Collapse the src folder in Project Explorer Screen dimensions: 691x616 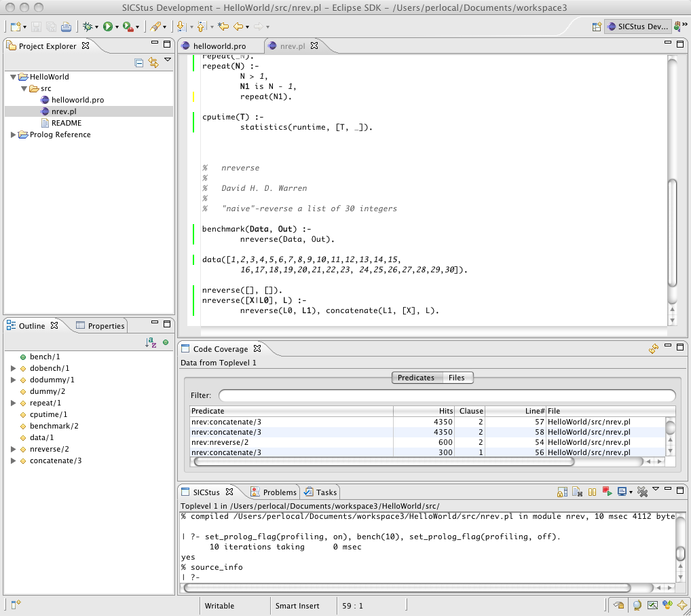pyautogui.click(x=24, y=88)
